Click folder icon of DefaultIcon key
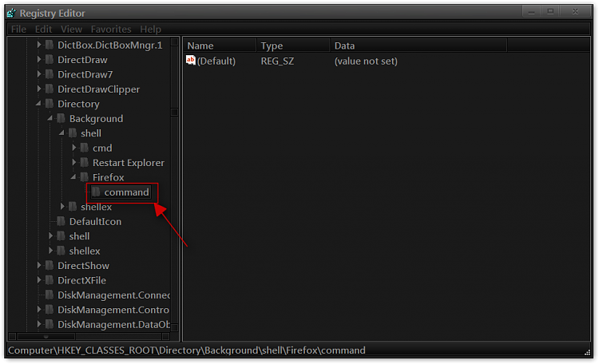The height and width of the screenshot is (364, 599). pyautogui.click(x=61, y=222)
